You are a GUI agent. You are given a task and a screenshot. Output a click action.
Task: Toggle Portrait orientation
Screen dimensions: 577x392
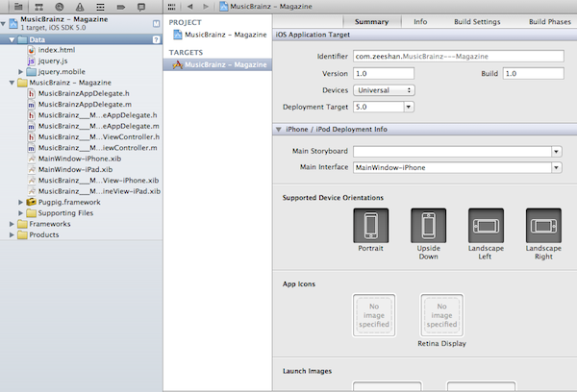371,226
